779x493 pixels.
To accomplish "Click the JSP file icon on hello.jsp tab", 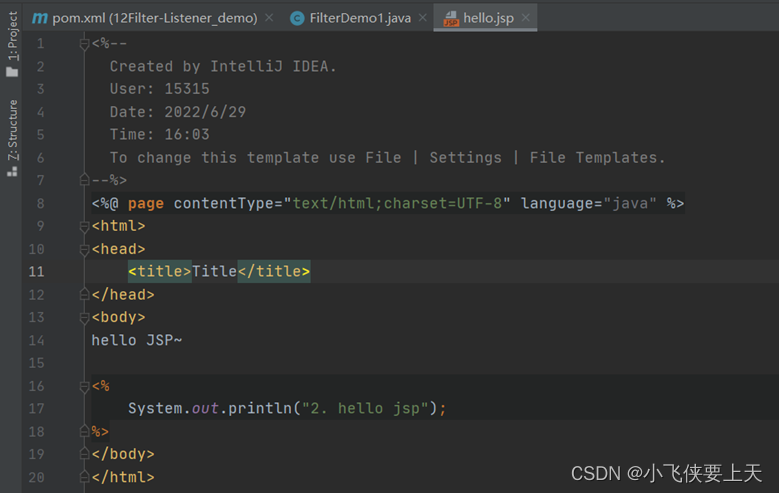I will click(451, 18).
